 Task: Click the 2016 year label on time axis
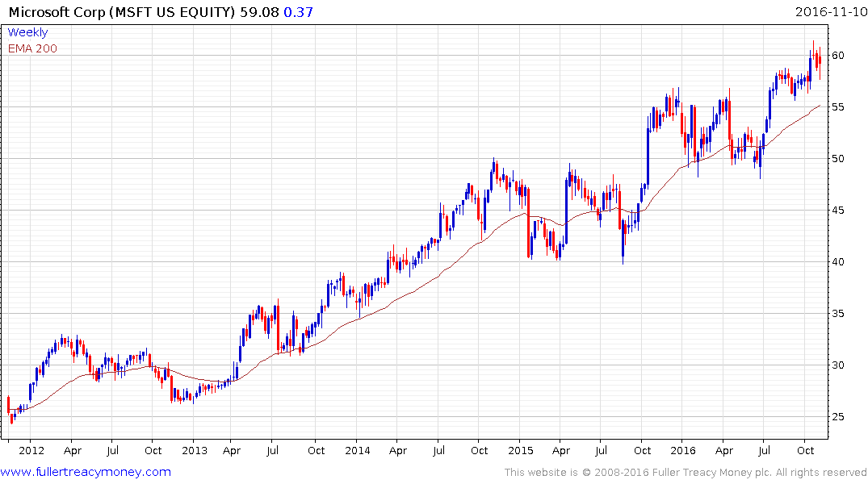point(683,450)
